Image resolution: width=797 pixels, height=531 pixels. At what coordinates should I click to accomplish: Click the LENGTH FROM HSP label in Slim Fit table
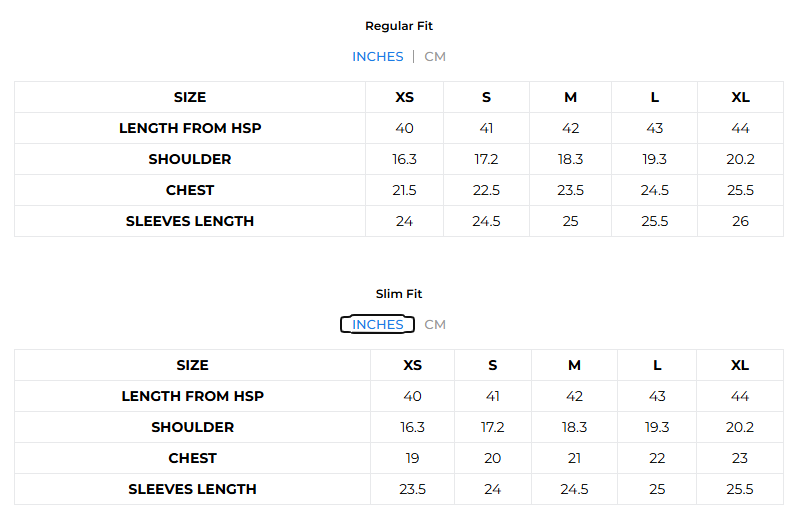[192, 396]
